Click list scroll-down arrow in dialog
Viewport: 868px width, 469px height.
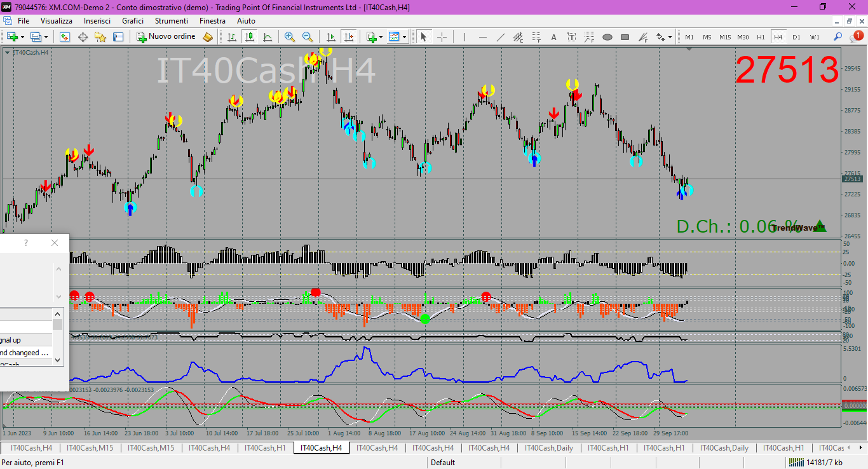click(58, 360)
